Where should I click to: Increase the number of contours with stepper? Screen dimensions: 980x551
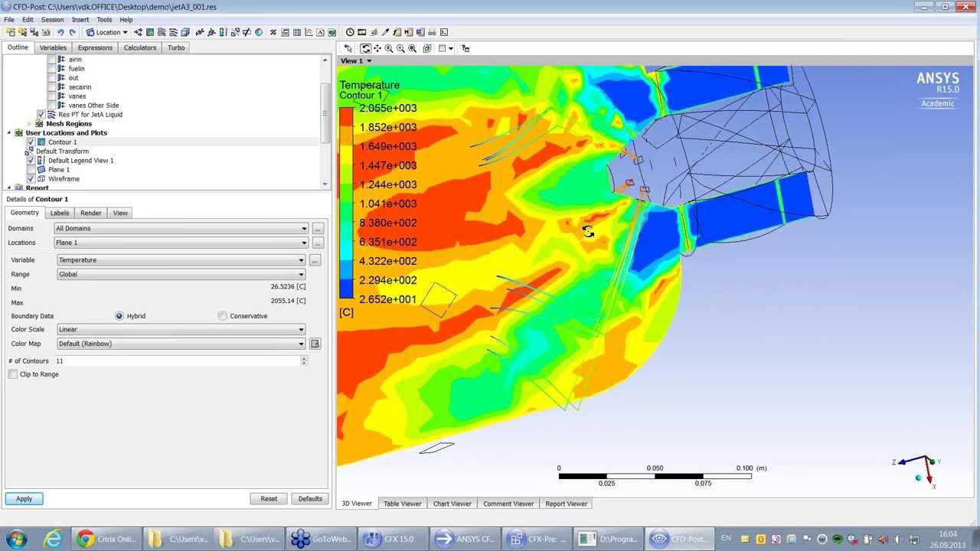(304, 358)
